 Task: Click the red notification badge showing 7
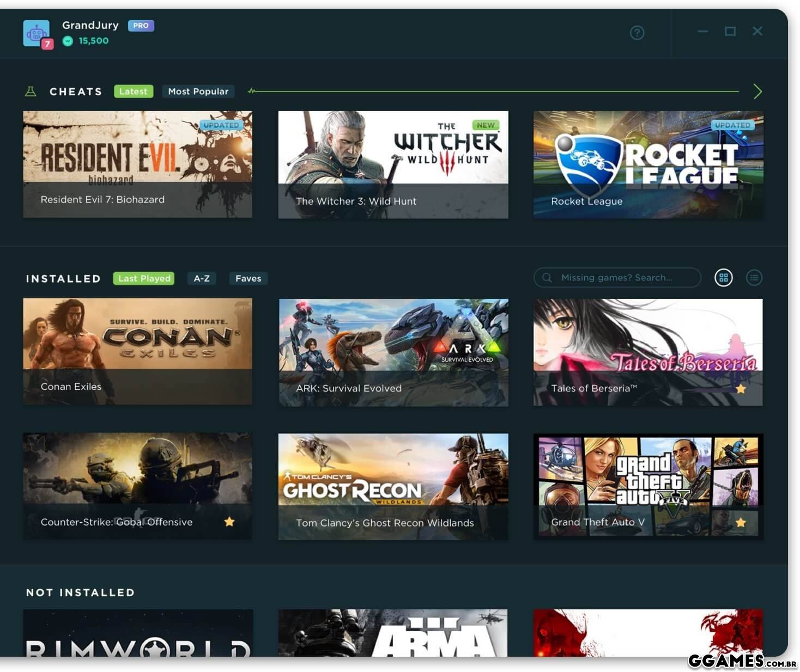coord(48,44)
